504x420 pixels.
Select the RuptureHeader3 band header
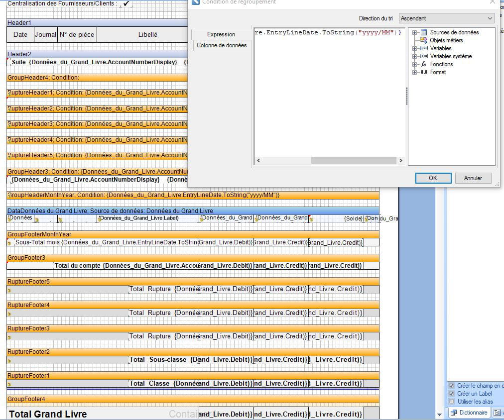click(x=97, y=123)
